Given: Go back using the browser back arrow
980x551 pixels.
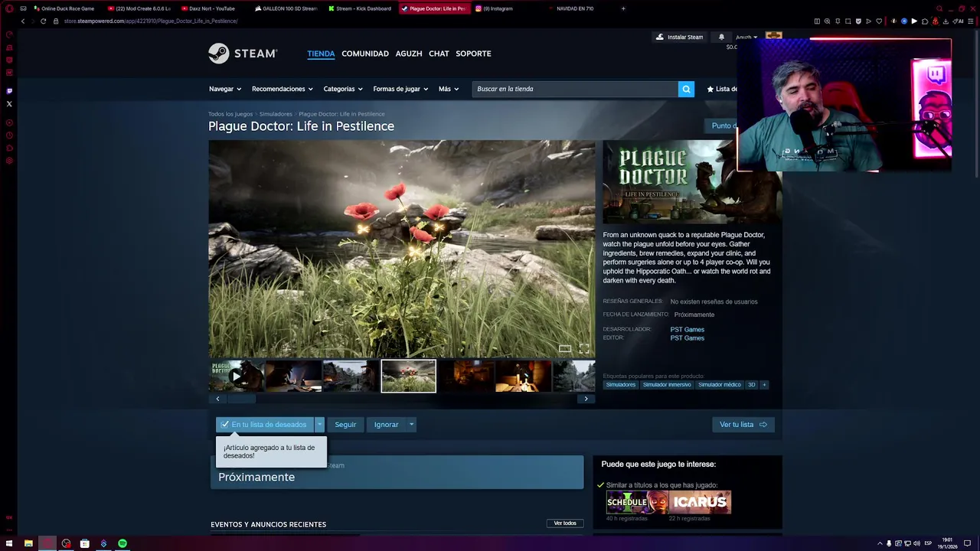Looking at the screenshot, I should pyautogui.click(x=23, y=21).
